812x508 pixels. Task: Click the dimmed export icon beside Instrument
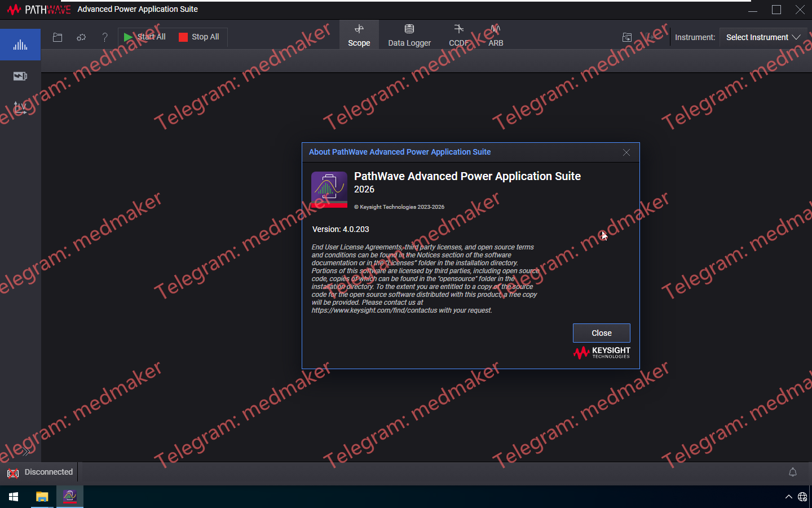coord(651,37)
